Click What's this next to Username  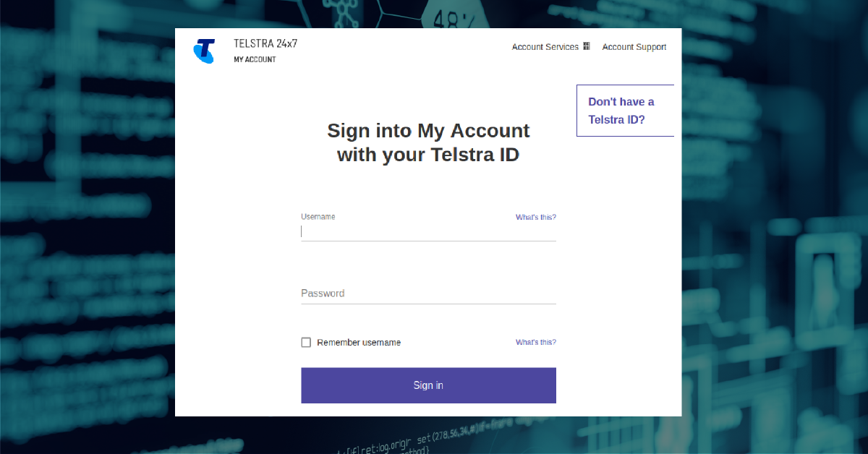click(x=535, y=216)
